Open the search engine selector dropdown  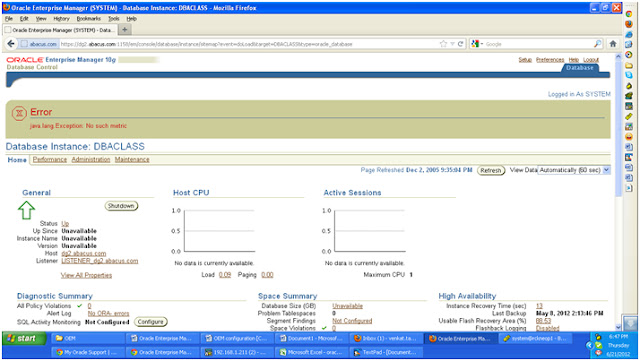click(477, 44)
